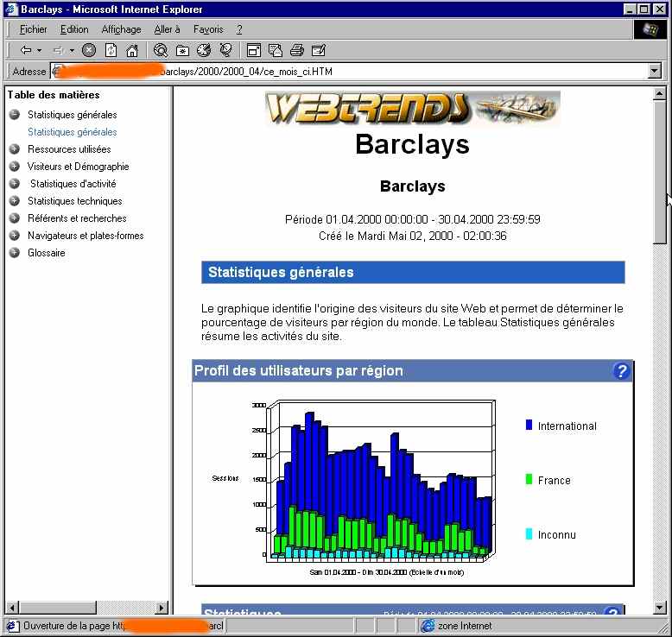Click inside the Adresse URL field
This screenshot has width=672, height=637.
click(x=349, y=71)
